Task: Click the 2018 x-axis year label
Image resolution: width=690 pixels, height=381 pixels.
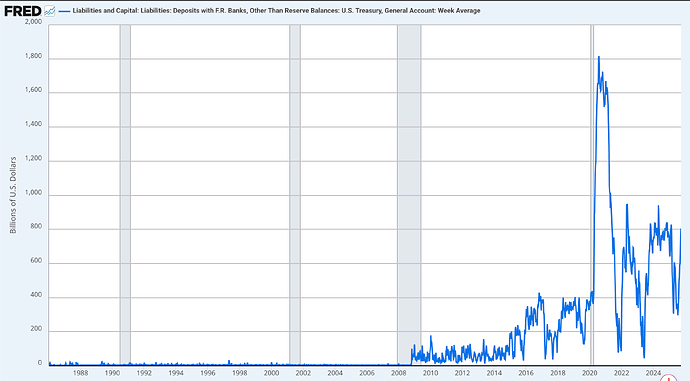Action: 558,373
